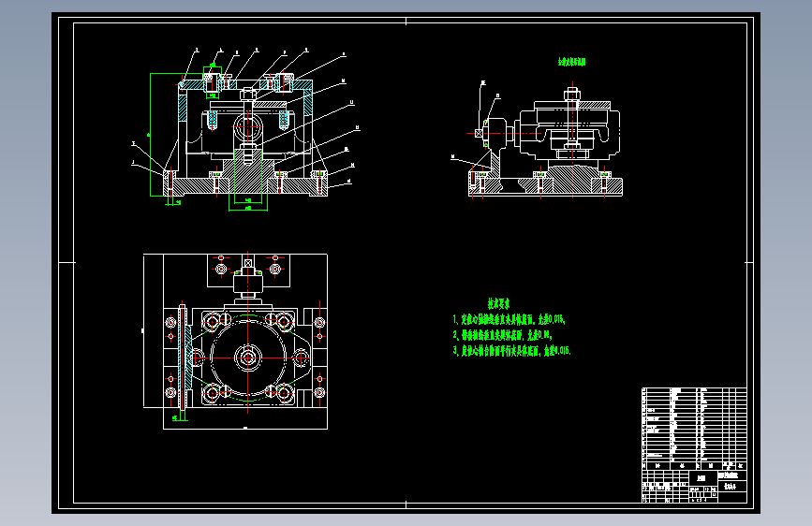This screenshot has width=812, height=526.
Task: Click the central hub circle in plan view
Action: 247,358
